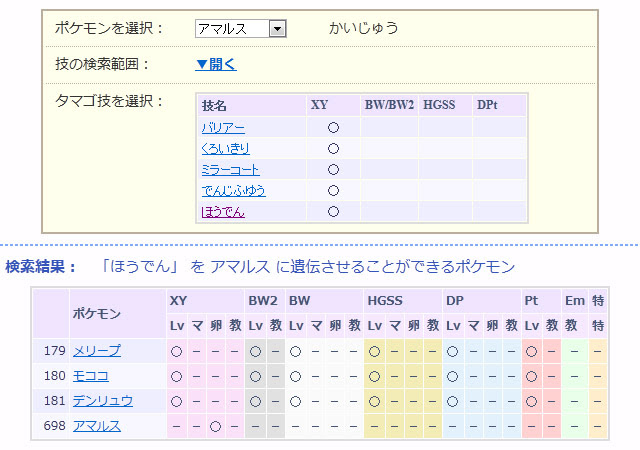Click the XY header in egg move table
Image resolution: width=640 pixels, height=450 pixels.
pyautogui.click(x=320, y=105)
